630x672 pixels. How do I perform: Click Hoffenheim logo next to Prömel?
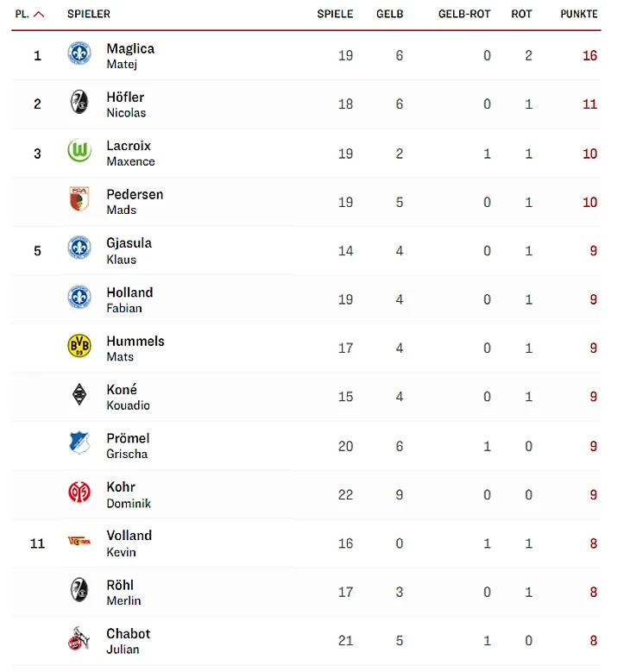pyautogui.click(x=79, y=444)
